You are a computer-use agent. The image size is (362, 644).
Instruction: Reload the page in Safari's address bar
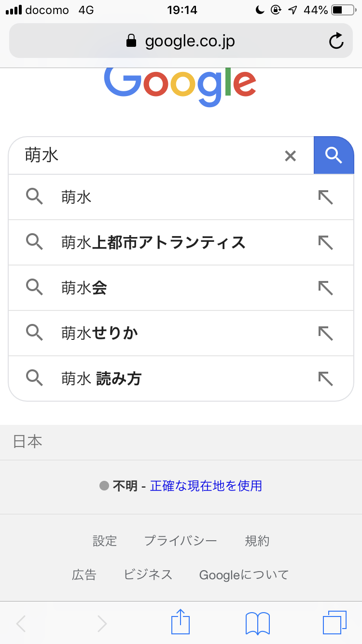coord(336,42)
